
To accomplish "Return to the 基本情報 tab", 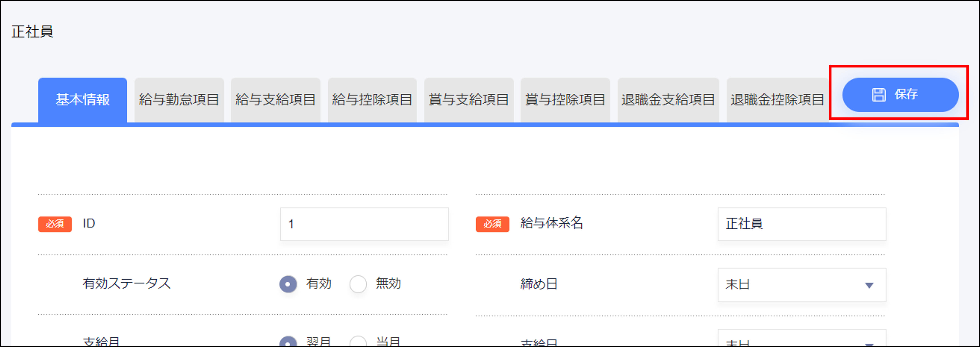I will 82,98.
